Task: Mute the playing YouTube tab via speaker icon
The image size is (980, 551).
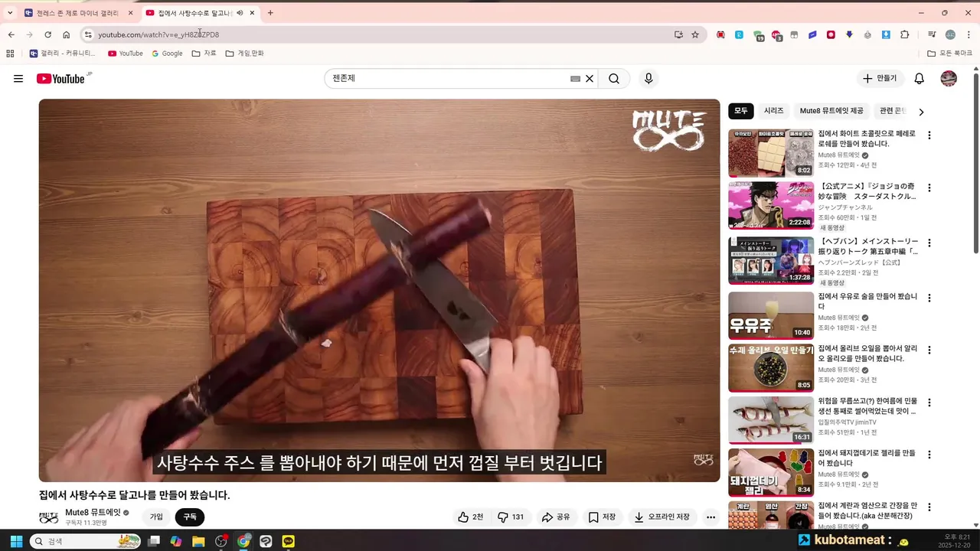Action: coord(240,13)
